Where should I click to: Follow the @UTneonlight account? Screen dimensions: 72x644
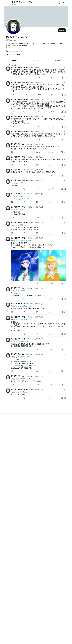tap(62, 30)
